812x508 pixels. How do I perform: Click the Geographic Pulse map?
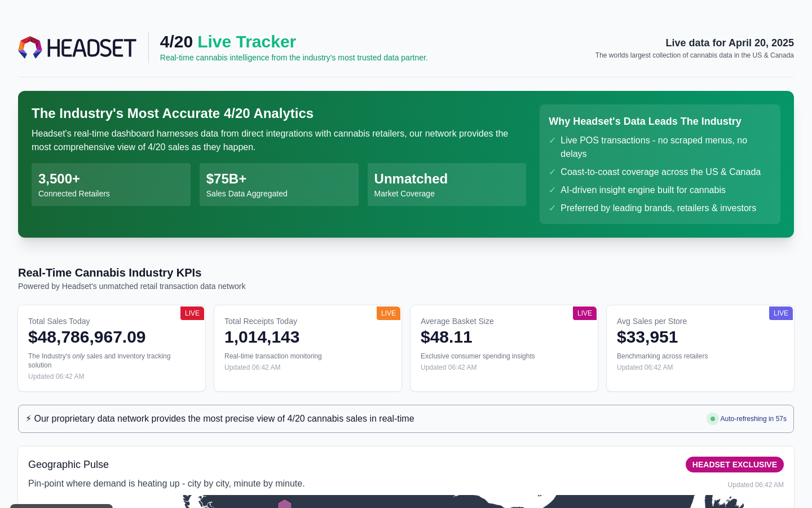coord(406,502)
